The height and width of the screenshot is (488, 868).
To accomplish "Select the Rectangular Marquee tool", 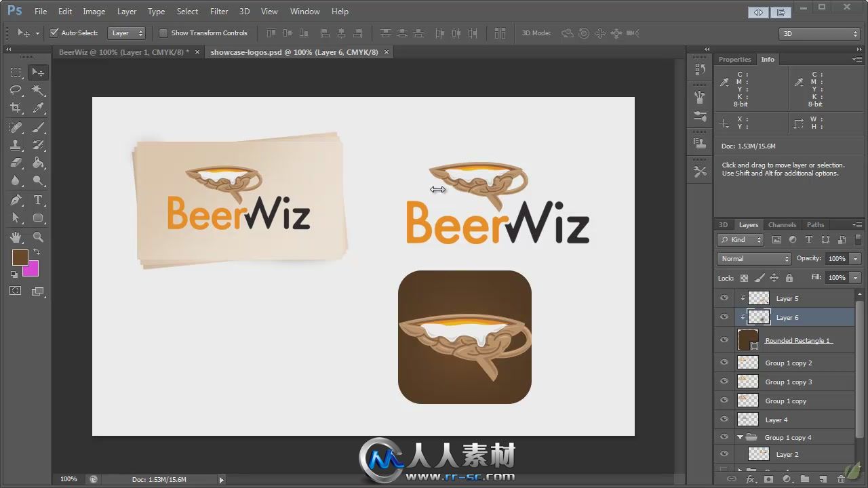I will (16, 72).
